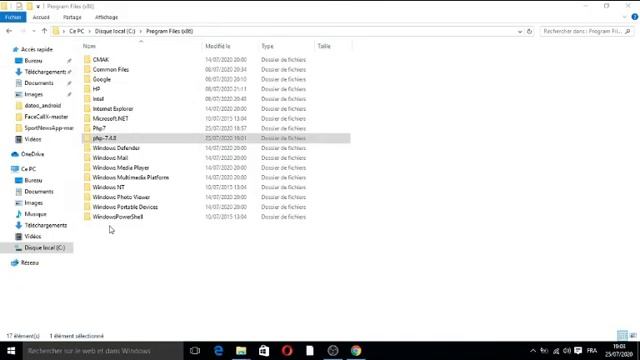This screenshot has width=640, height=360.
Task: Go back with the left arrow button
Action: [9, 31]
